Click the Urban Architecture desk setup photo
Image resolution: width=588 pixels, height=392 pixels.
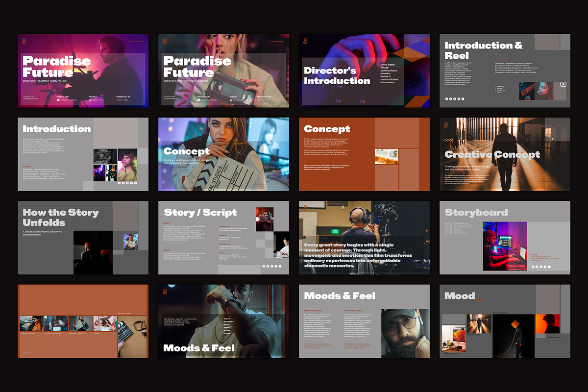pos(454,339)
